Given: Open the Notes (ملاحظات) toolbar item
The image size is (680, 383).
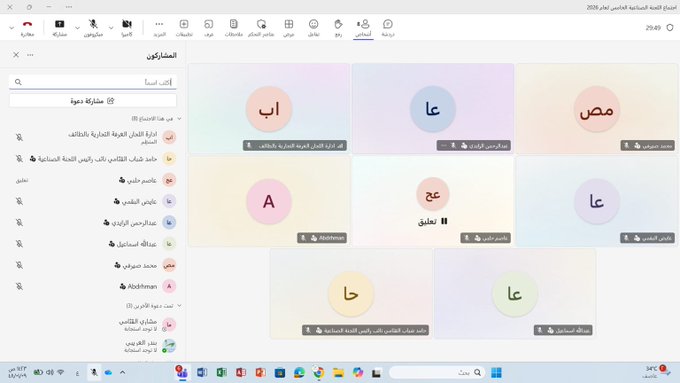Looking at the screenshot, I should tap(234, 28).
